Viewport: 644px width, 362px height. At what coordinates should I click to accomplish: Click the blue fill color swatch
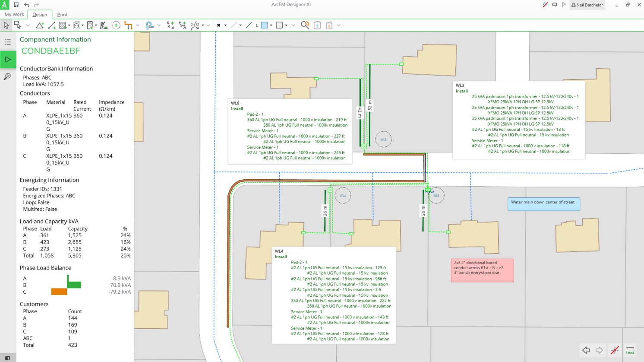pyautogui.click(x=264, y=25)
